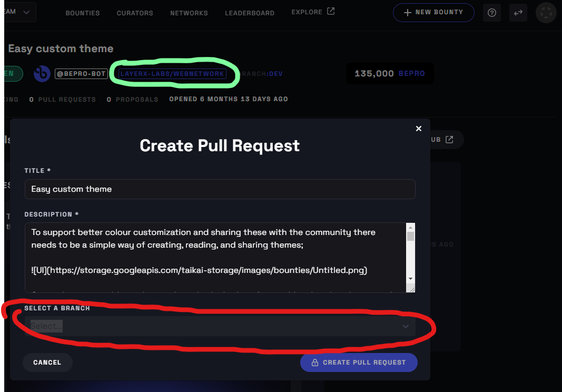Click the description scrollbar thumb
This screenshot has width=562, height=392.
[x=410, y=237]
